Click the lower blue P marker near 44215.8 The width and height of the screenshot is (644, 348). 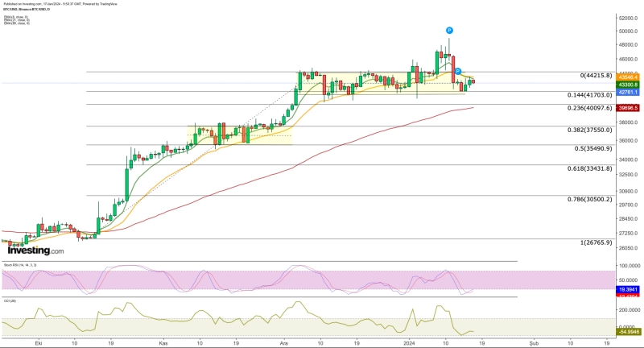pos(457,72)
